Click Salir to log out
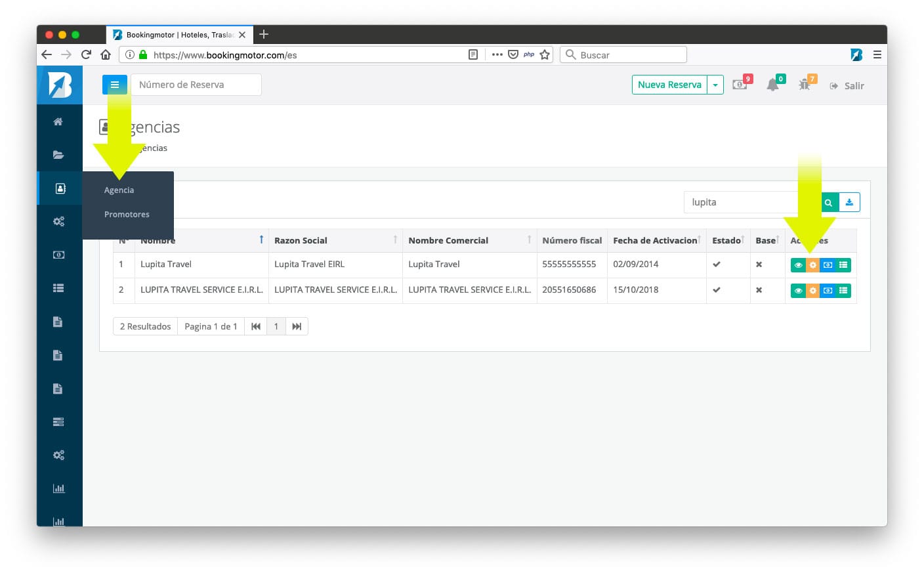Viewport: 924px width, 575px height. point(847,86)
